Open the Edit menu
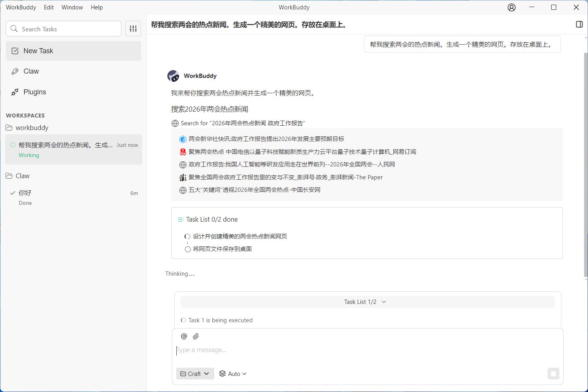Viewport: 588px width, 392px height. click(49, 7)
